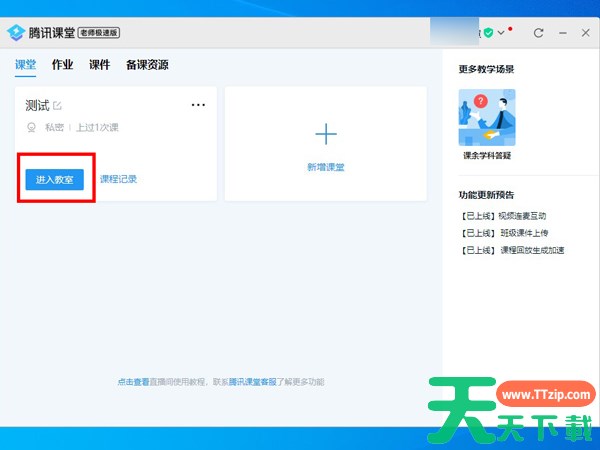Click the green shield verification icon
The width and height of the screenshot is (600, 450).
point(488,33)
